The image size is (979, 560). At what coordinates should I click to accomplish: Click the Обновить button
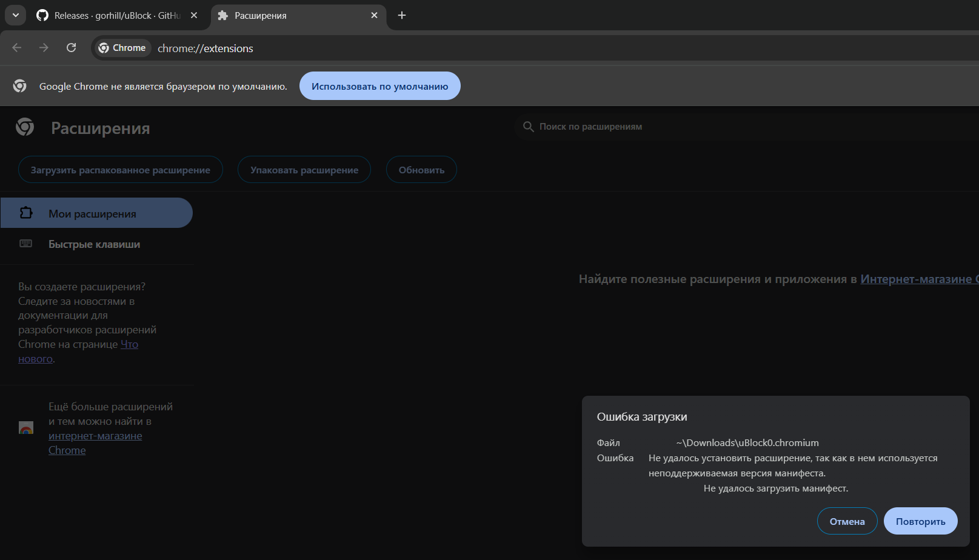coord(421,170)
